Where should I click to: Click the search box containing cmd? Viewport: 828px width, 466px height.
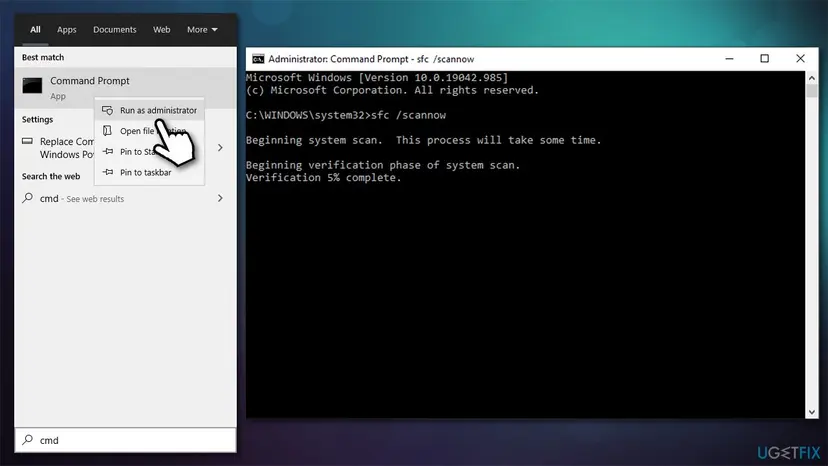click(x=125, y=440)
